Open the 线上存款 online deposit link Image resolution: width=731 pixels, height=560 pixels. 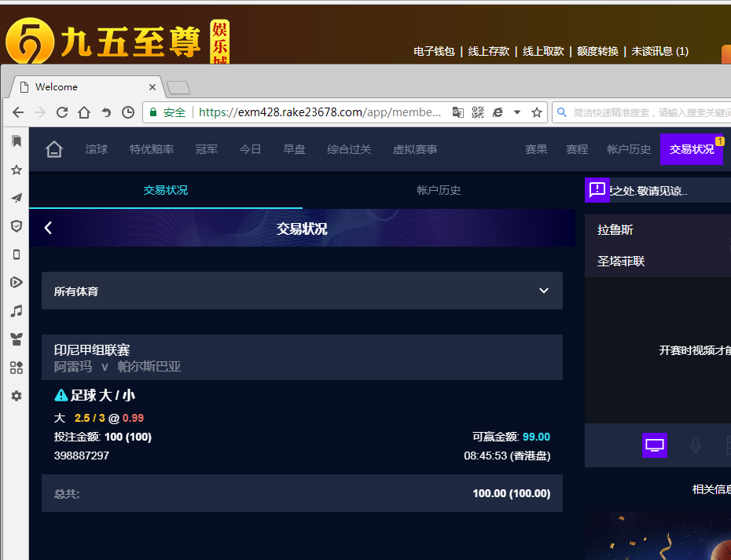489,51
